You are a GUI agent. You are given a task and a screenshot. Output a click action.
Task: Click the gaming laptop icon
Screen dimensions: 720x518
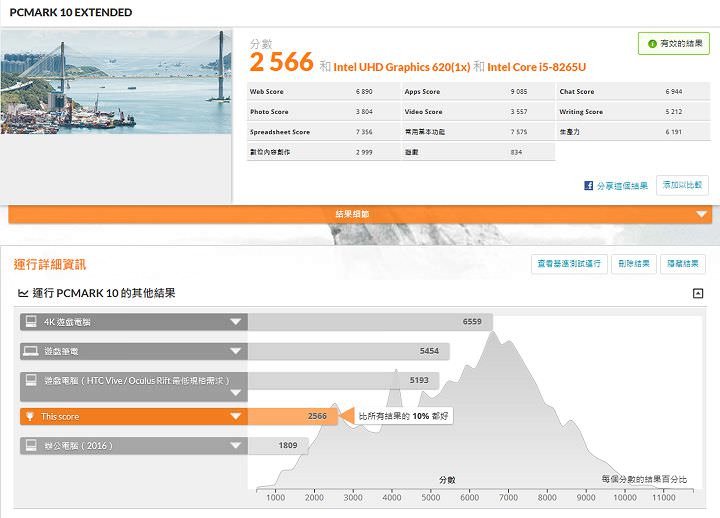[x=31, y=352]
